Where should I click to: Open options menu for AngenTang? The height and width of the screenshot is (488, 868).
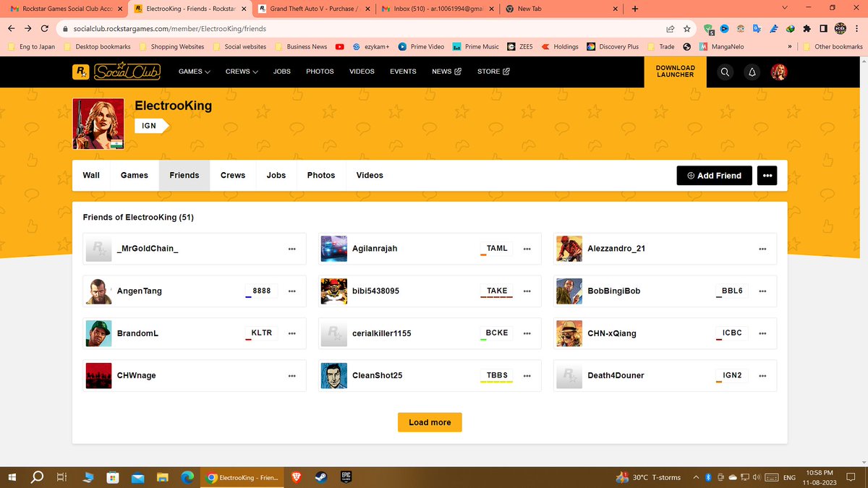tap(292, 291)
